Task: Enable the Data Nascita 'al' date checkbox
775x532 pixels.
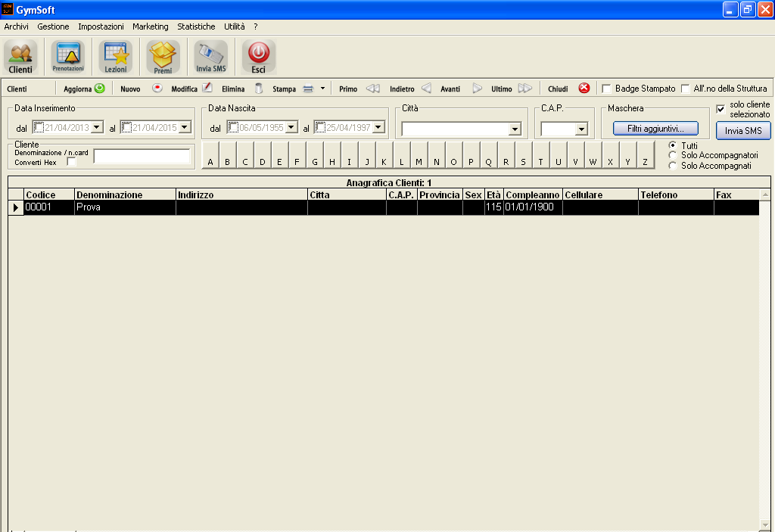Action: click(320, 128)
